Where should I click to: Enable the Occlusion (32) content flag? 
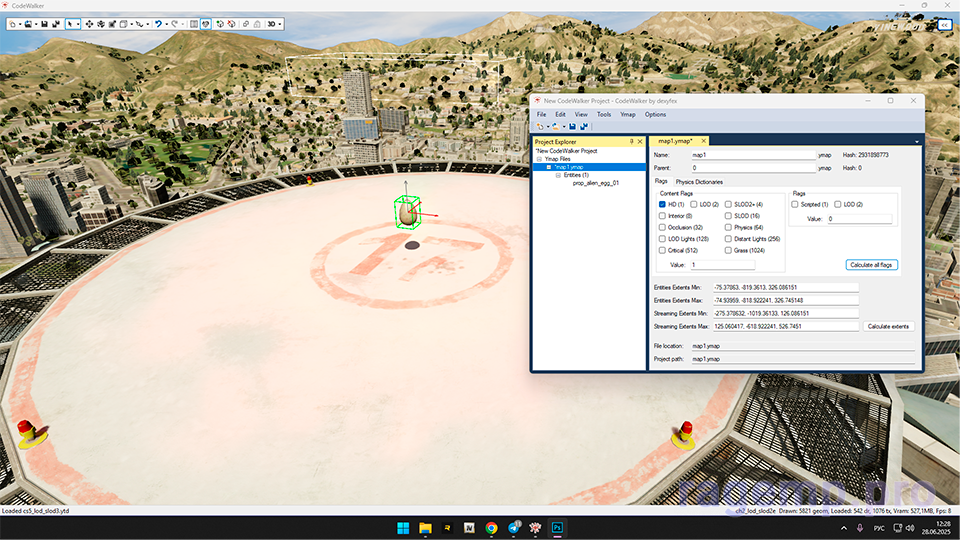pos(662,227)
